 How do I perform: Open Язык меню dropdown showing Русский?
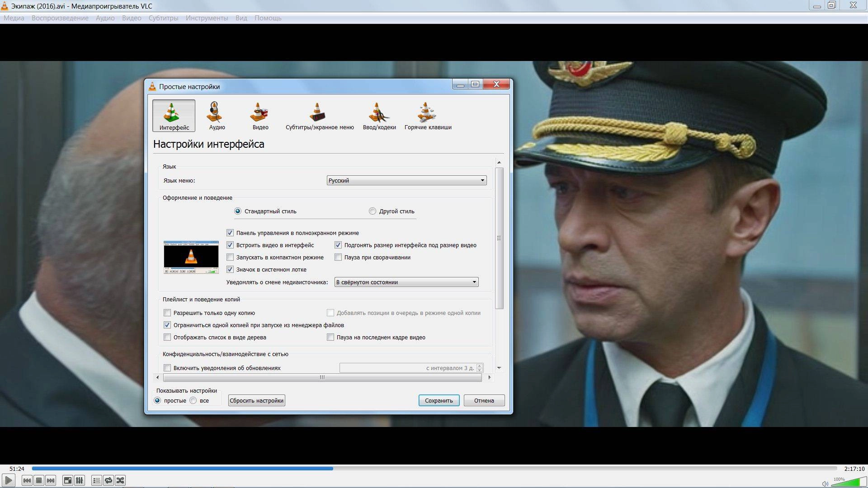coord(406,180)
